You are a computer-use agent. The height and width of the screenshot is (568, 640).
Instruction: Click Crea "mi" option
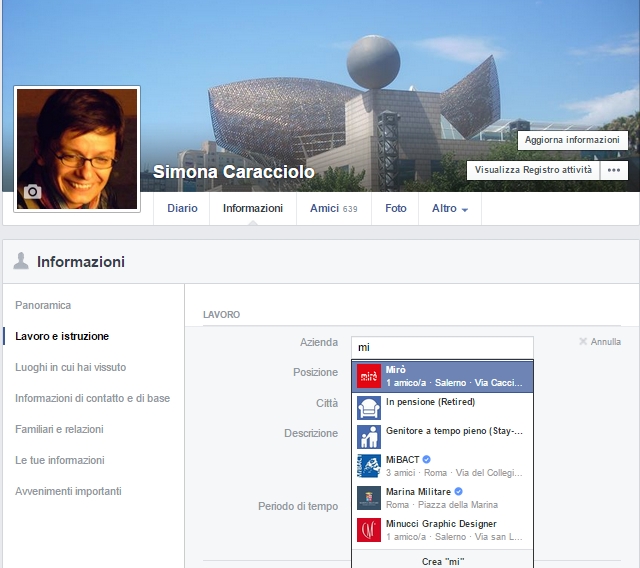[442, 561]
